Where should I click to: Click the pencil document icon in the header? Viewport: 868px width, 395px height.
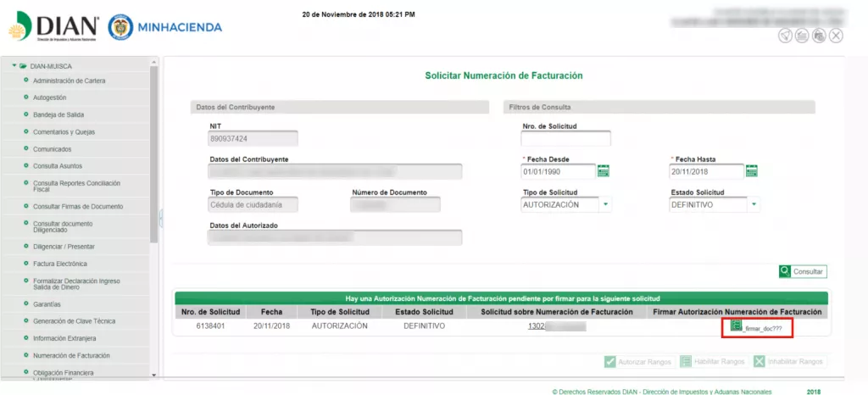pyautogui.click(x=802, y=36)
